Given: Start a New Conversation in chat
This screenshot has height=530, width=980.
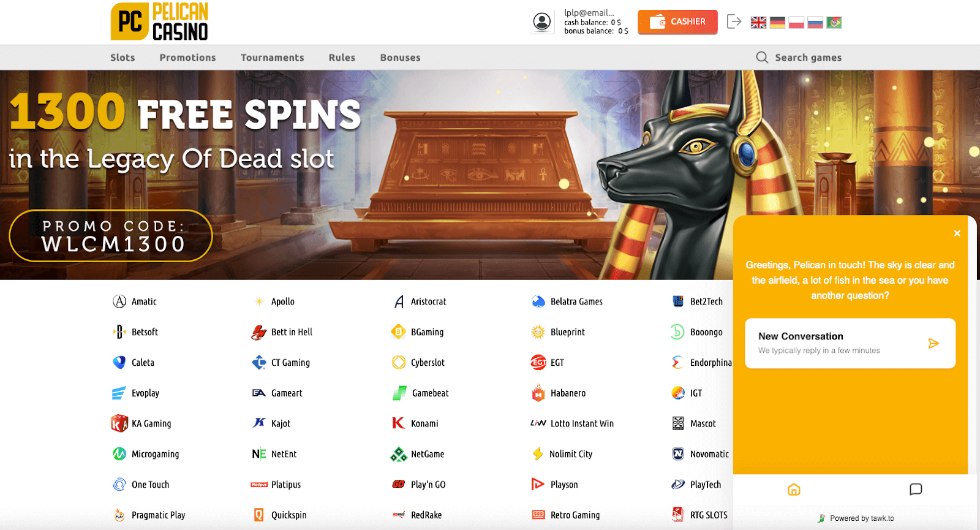Looking at the screenshot, I should coord(850,343).
